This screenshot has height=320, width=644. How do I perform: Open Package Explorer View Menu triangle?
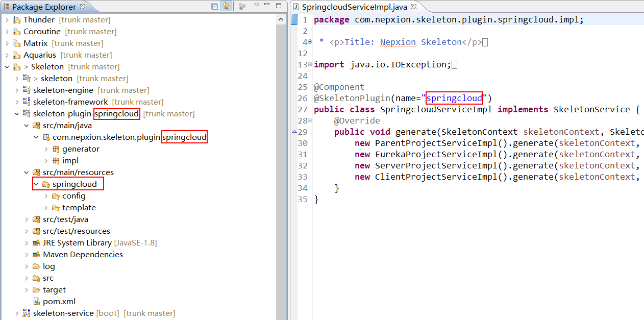click(256, 5)
